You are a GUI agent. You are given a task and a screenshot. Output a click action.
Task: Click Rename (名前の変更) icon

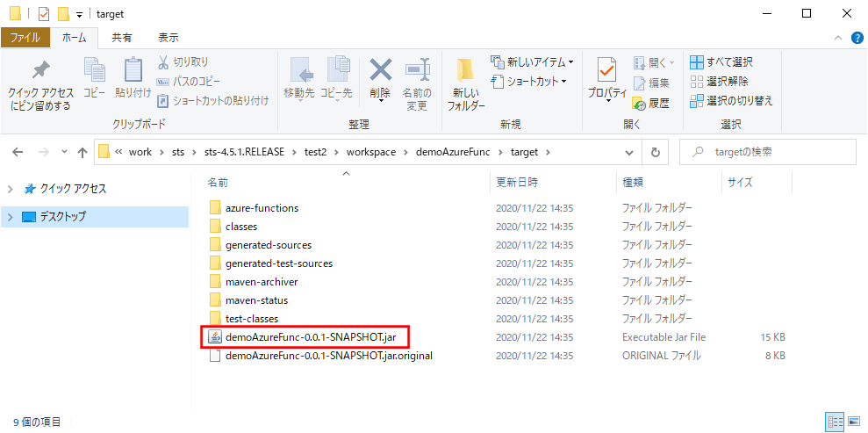click(x=417, y=69)
